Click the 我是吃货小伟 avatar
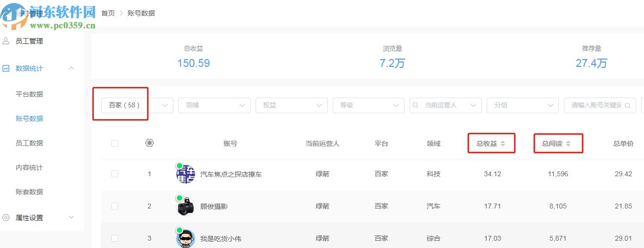644x248 pixels. pyautogui.click(x=185, y=238)
